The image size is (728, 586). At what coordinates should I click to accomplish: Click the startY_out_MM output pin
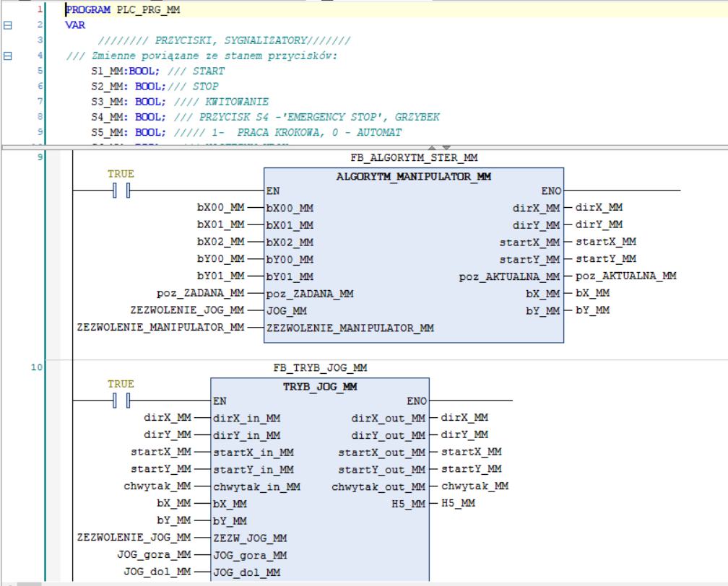[x=381, y=470]
